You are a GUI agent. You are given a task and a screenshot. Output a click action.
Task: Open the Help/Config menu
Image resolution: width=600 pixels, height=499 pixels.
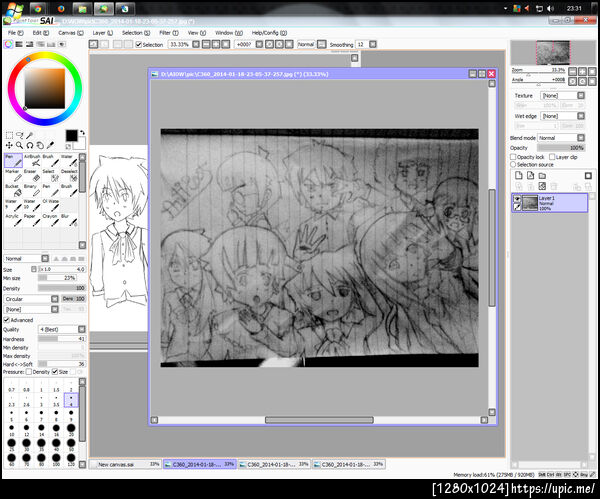click(269, 33)
